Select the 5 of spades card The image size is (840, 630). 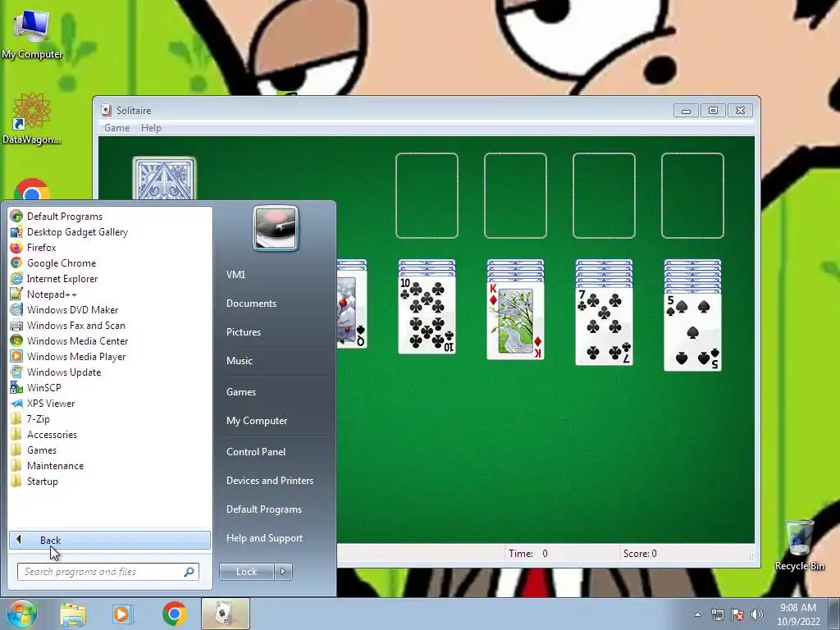(692, 332)
